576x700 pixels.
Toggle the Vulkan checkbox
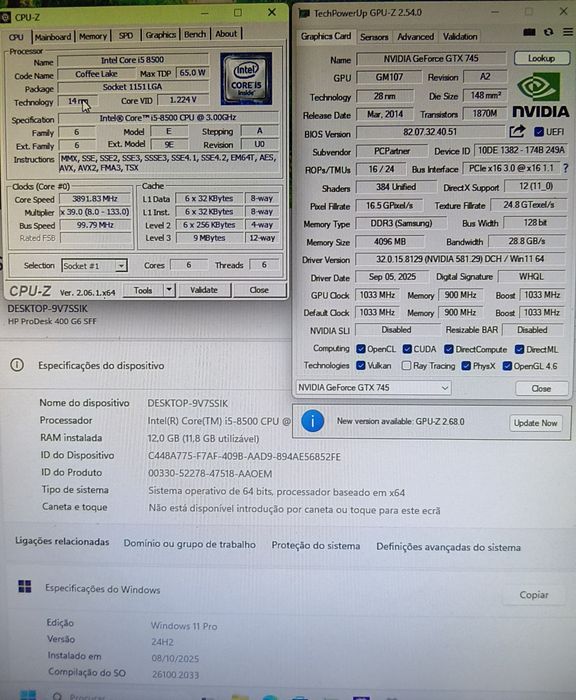[x=361, y=365]
